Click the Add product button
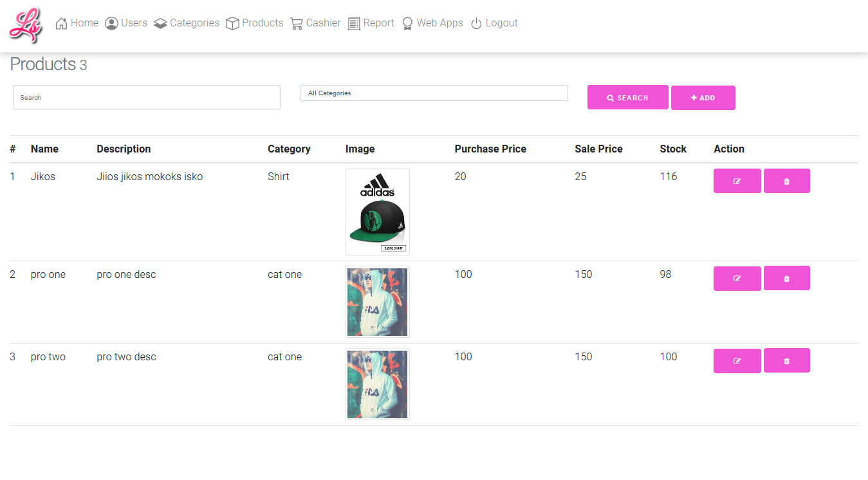The height and width of the screenshot is (480, 868). tap(703, 98)
